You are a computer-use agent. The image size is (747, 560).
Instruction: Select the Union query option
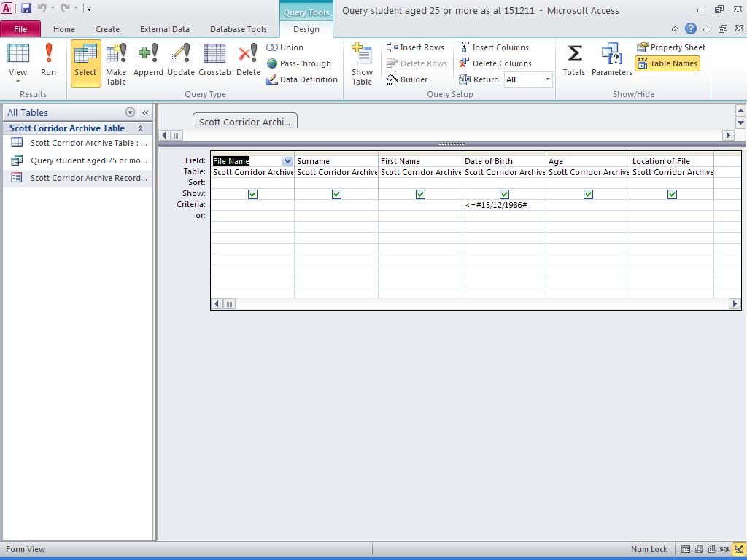(x=285, y=47)
